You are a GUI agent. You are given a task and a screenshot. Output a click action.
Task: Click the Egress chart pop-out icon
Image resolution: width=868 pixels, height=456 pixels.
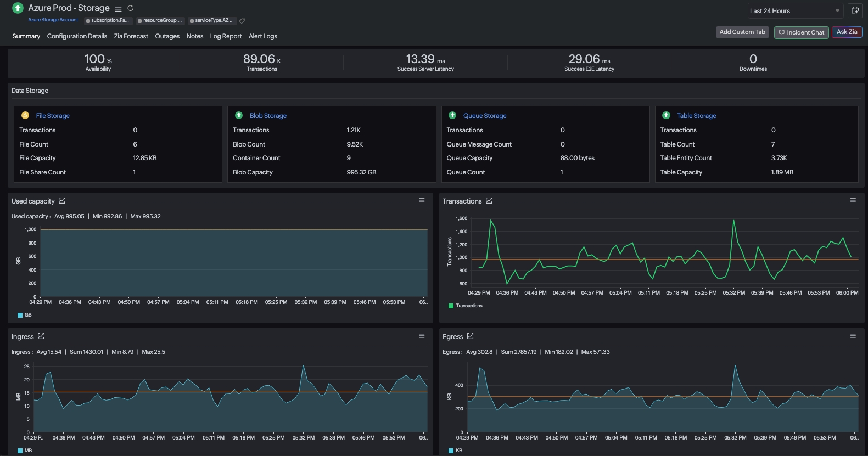click(x=471, y=336)
